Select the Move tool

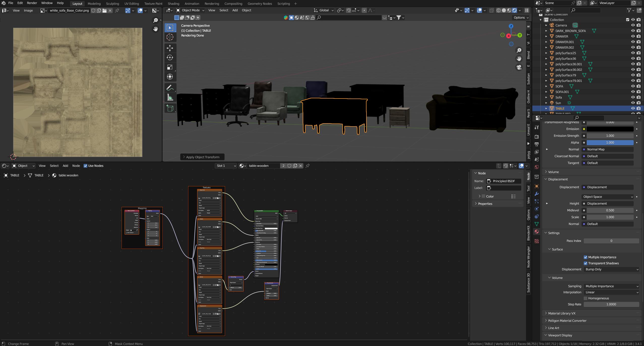(x=170, y=48)
